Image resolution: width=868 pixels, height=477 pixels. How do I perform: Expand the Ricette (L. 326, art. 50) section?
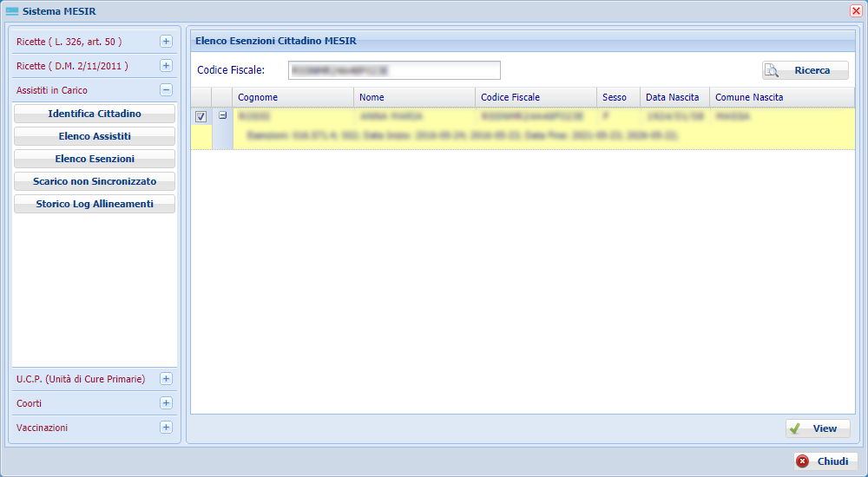(x=166, y=42)
